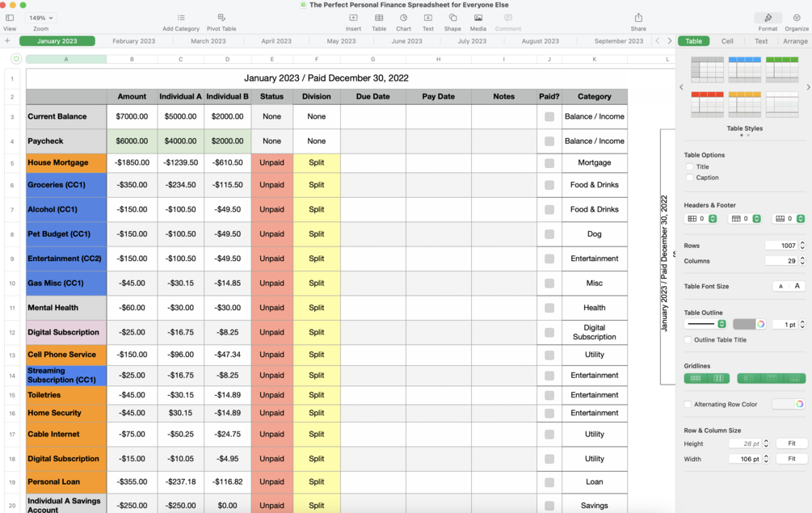
Task: Select the yellow table style thumbnail
Action: click(745, 104)
